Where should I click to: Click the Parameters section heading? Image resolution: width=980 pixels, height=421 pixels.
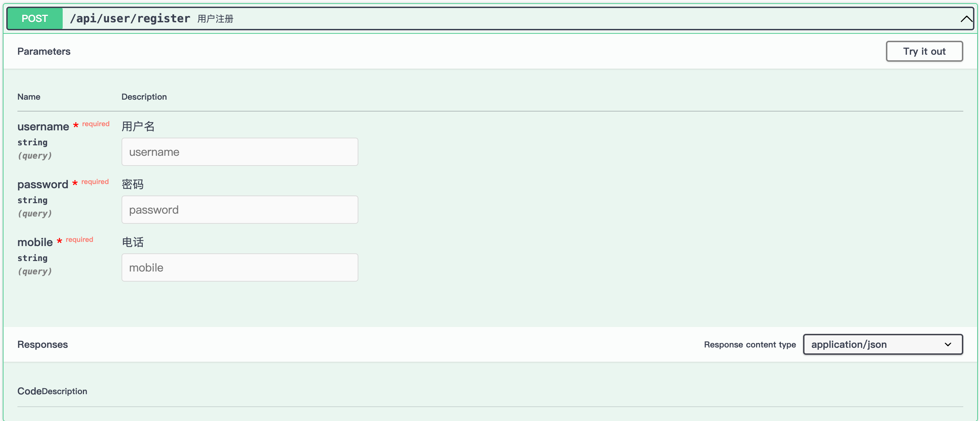[44, 51]
